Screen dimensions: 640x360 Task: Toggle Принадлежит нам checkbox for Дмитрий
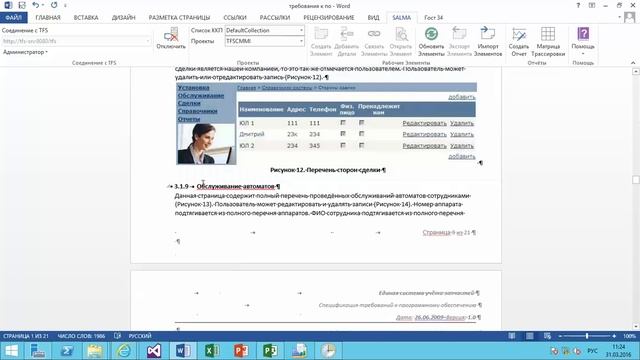(x=361, y=133)
